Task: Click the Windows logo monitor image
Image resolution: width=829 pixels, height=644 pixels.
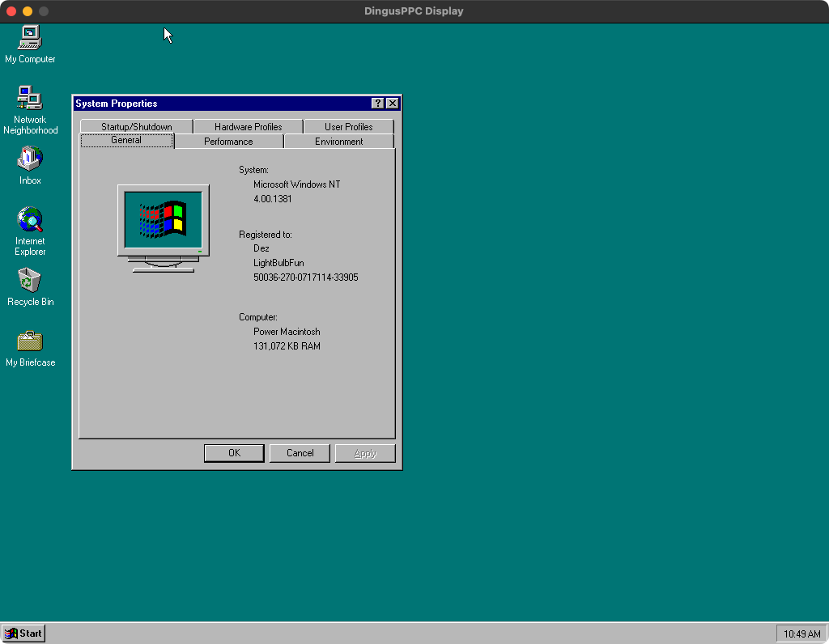Action: [164, 228]
